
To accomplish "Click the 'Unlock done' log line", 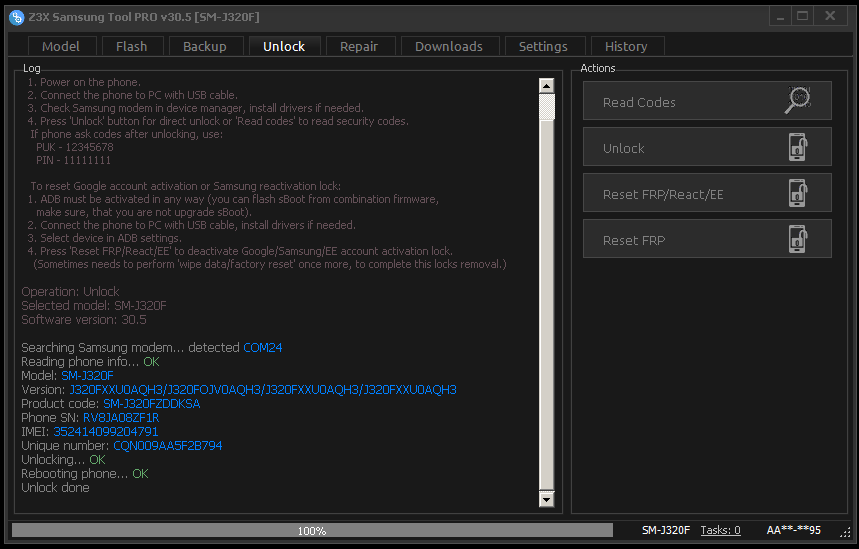I will (x=55, y=488).
